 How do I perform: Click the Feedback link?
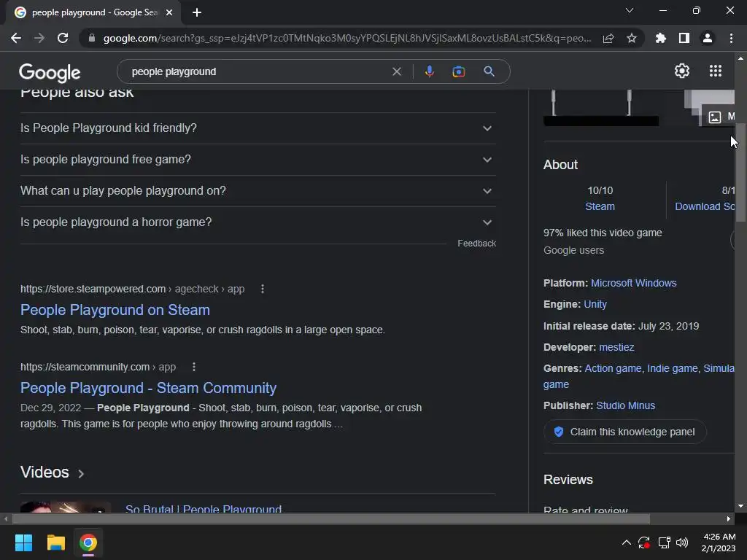(476, 244)
